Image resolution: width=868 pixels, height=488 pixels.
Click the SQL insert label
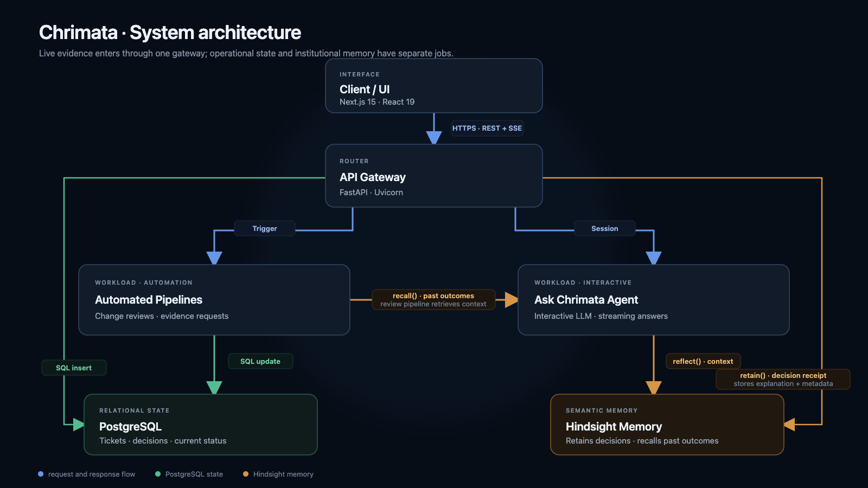(x=74, y=368)
